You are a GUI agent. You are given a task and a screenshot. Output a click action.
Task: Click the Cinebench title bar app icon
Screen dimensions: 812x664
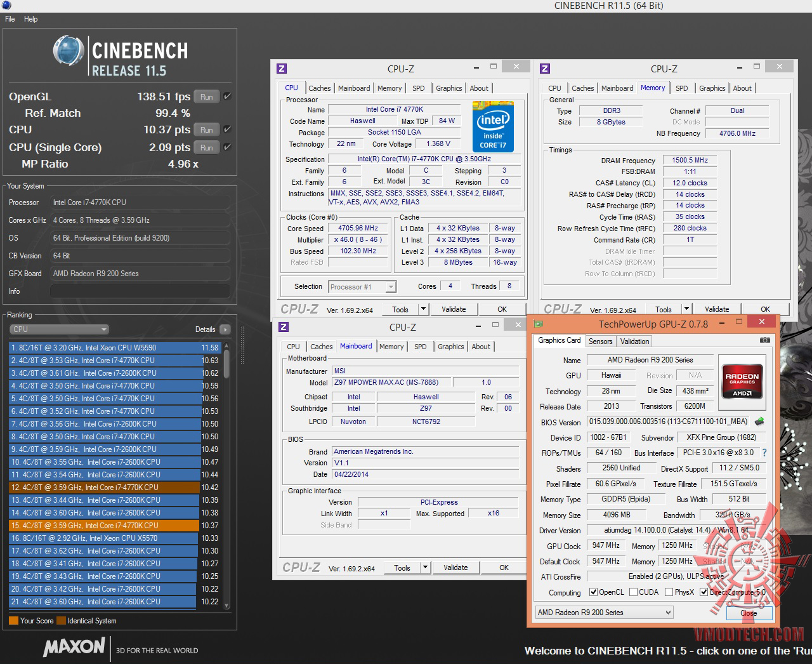(x=6, y=5)
